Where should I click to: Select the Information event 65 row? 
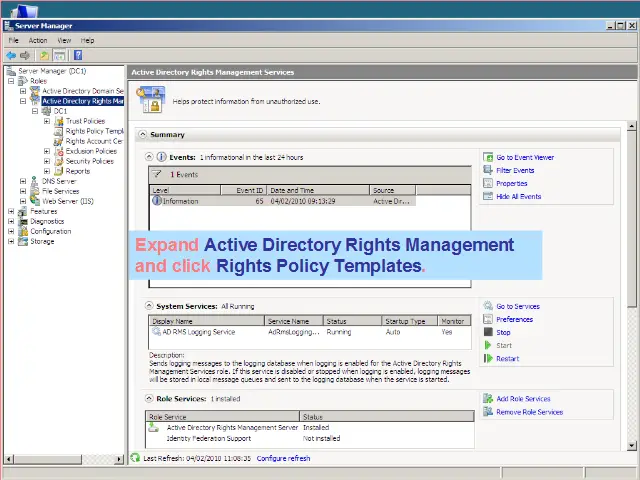pos(283,201)
